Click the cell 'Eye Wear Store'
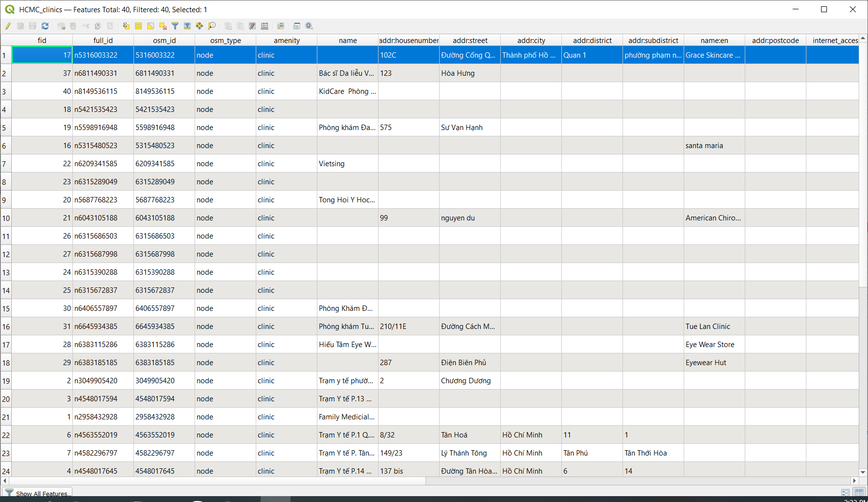Image resolution: width=868 pixels, height=502 pixels. [x=714, y=345]
